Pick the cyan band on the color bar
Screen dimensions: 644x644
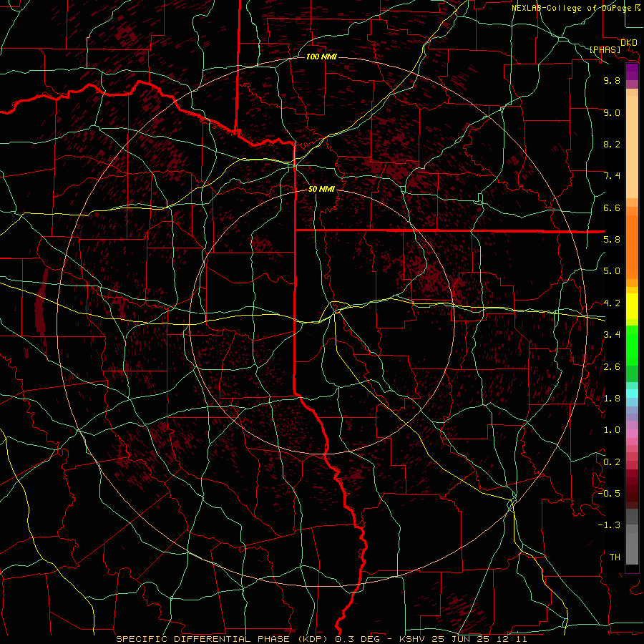[632, 394]
